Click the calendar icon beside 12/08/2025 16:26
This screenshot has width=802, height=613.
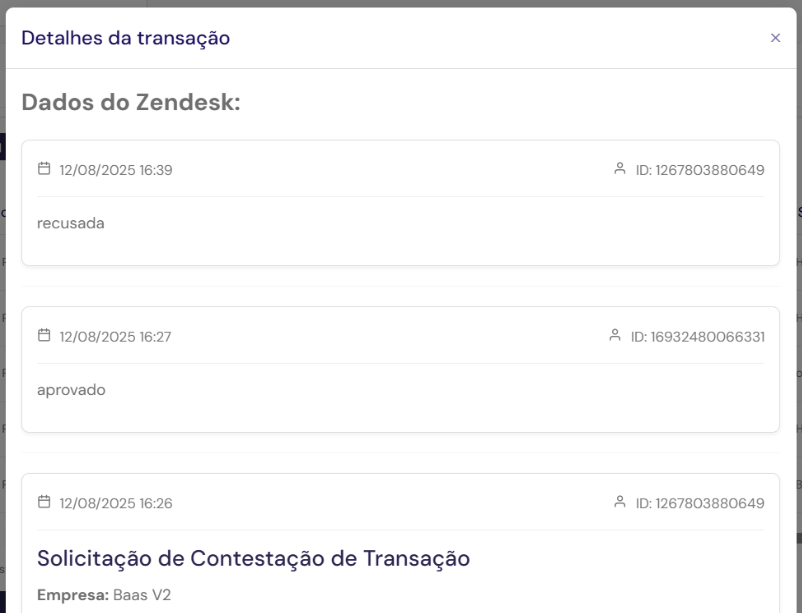click(43, 502)
